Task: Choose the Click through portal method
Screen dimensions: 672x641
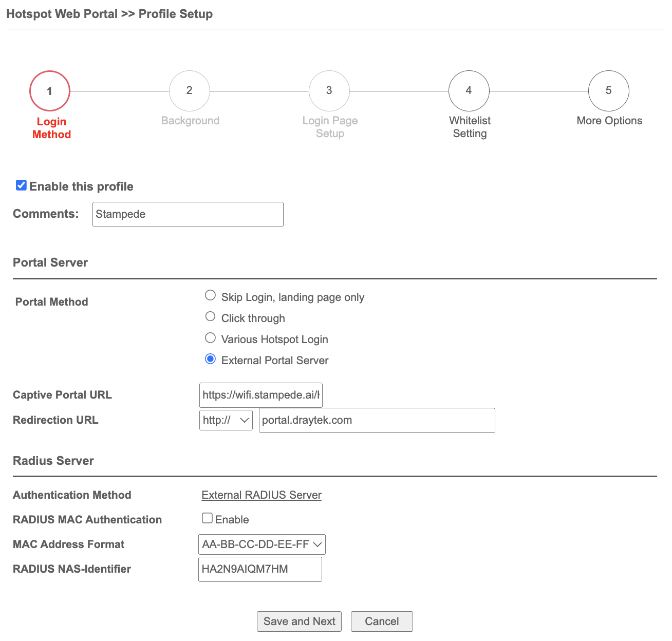Action: click(x=210, y=316)
